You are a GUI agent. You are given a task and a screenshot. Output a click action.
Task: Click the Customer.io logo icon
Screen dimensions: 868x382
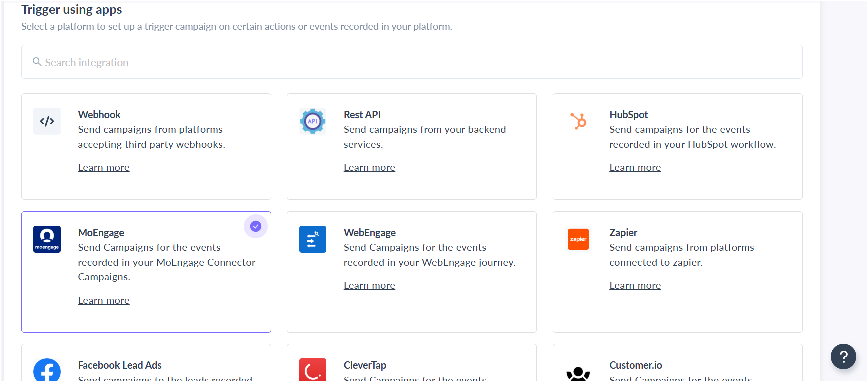coord(578,374)
